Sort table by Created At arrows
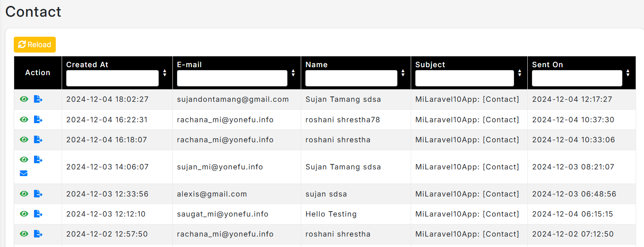 coord(165,73)
